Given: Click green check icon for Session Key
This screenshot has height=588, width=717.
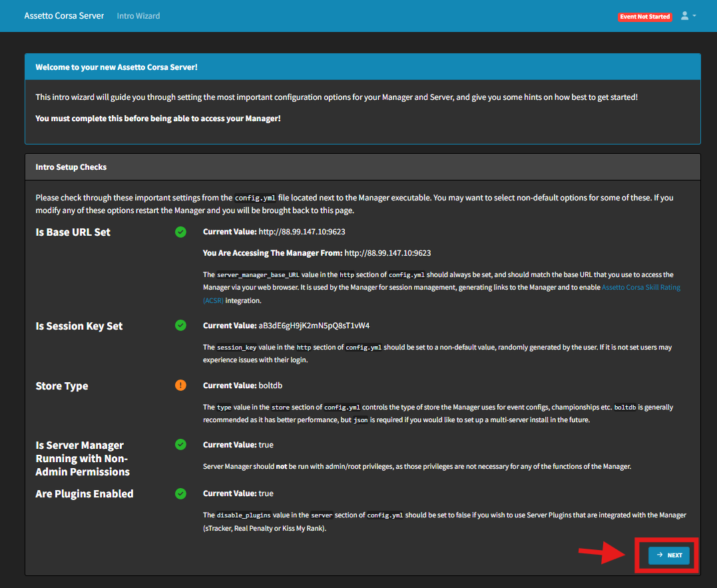Looking at the screenshot, I should [x=180, y=326].
